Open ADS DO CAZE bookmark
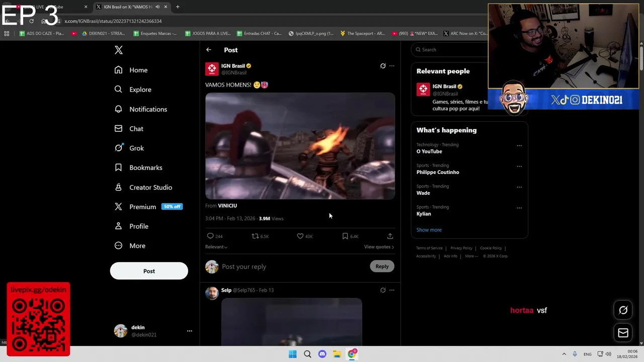 point(42,34)
